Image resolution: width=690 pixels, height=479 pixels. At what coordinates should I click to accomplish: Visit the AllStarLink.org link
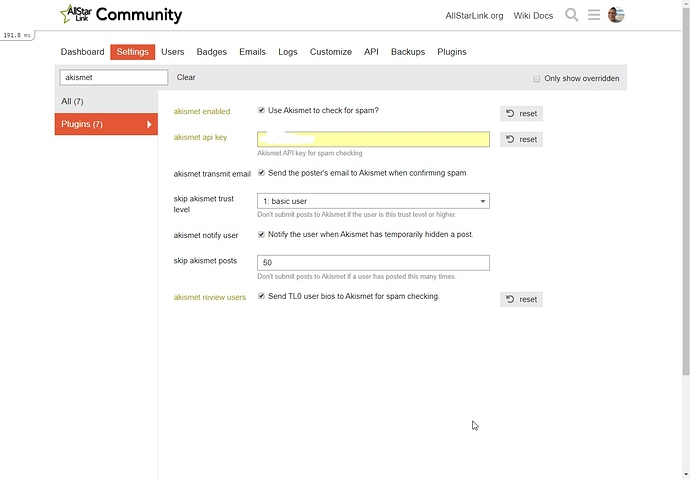click(x=474, y=16)
